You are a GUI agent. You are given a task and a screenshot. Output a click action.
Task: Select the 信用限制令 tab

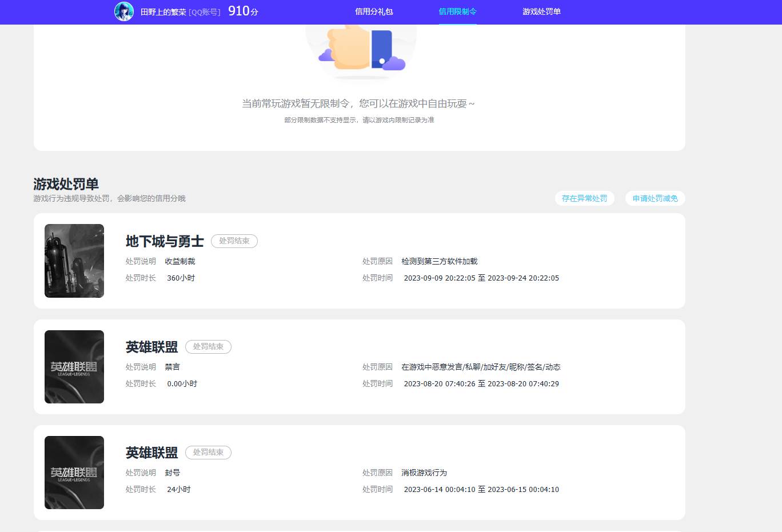[x=458, y=11]
